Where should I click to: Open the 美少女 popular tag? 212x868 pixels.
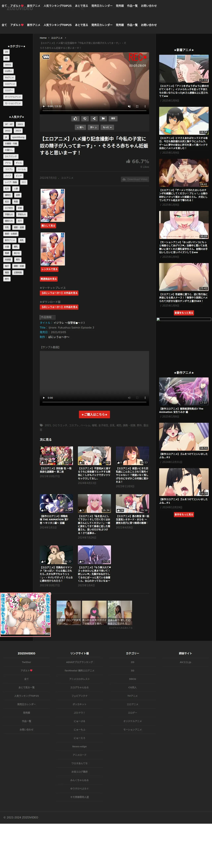(17, 253)
